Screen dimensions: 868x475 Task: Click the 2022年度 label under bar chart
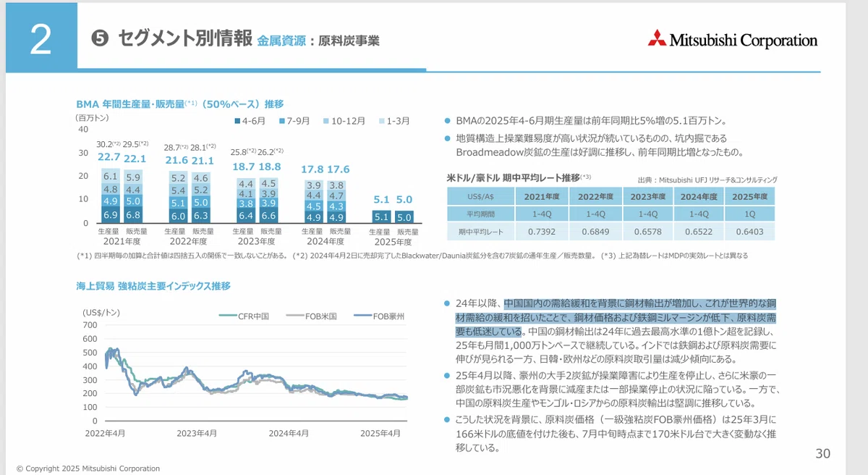click(189, 241)
